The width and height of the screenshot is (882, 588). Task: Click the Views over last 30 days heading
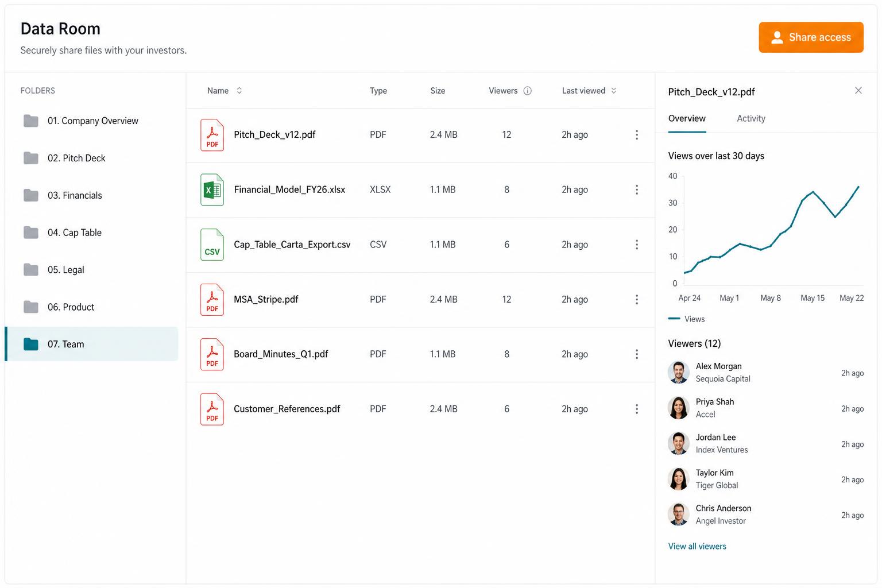(x=716, y=156)
